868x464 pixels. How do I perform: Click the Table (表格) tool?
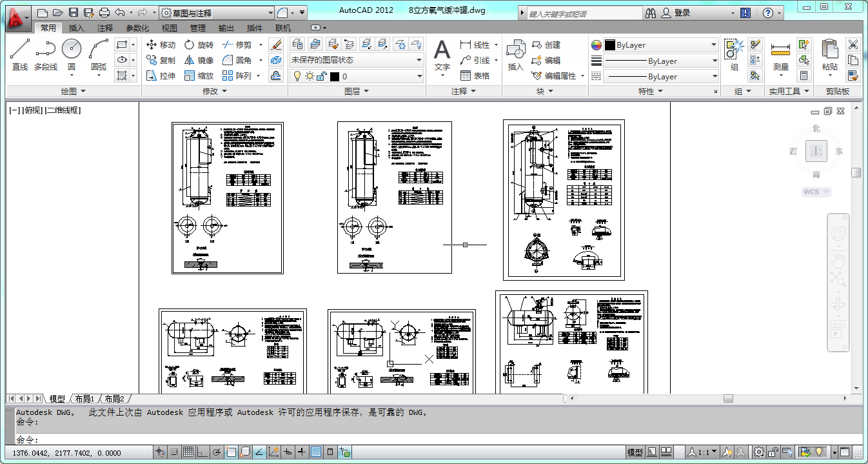point(475,76)
